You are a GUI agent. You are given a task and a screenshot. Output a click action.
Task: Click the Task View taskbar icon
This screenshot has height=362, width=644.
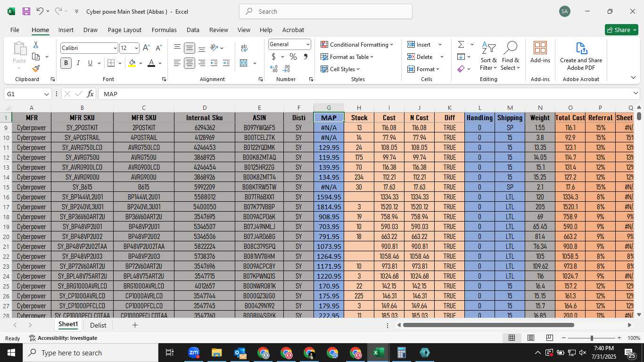170,353
